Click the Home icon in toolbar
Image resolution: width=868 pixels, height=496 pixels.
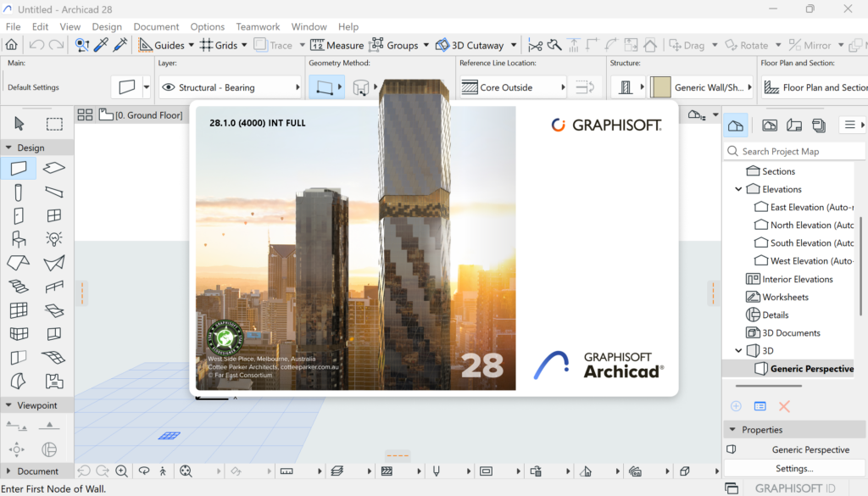tap(12, 45)
